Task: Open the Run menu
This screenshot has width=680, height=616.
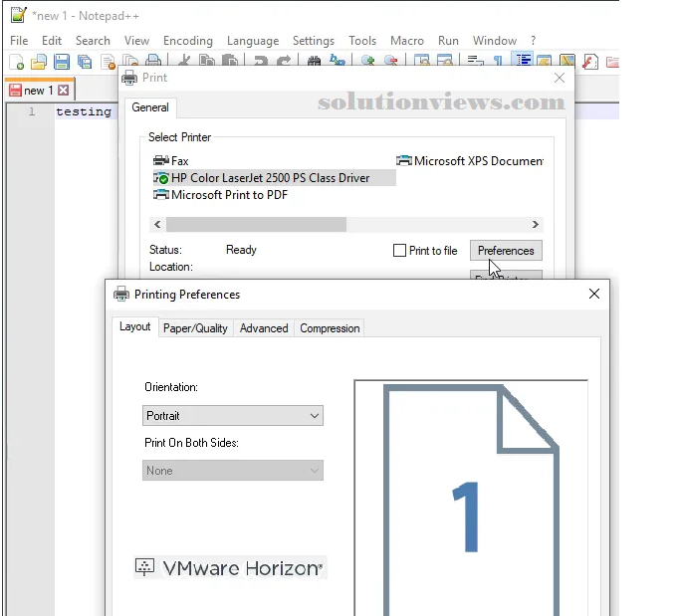Action: (448, 41)
